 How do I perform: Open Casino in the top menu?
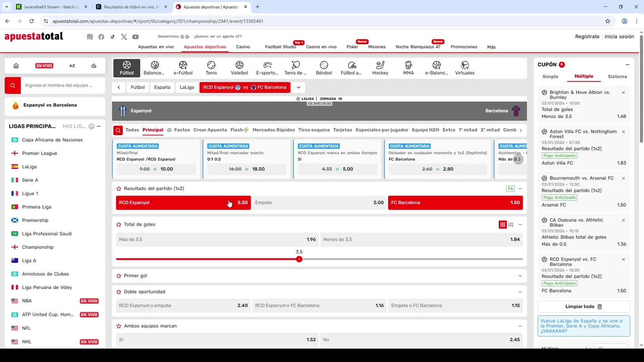[243, 47]
